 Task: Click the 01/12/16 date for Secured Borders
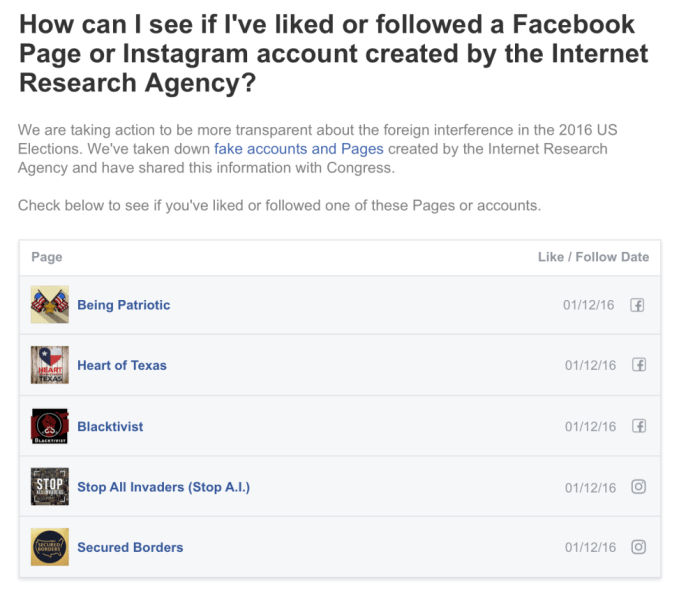click(x=590, y=547)
